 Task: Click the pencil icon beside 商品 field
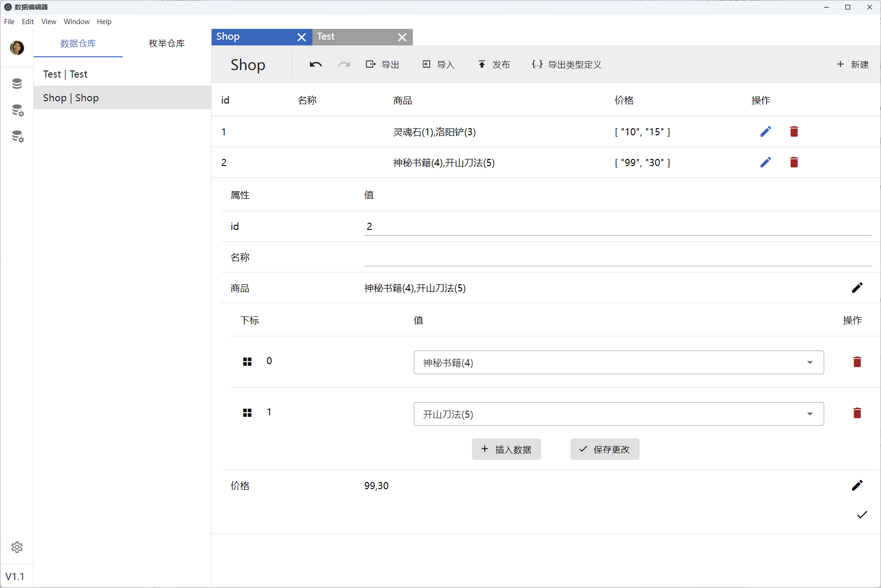coord(857,288)
